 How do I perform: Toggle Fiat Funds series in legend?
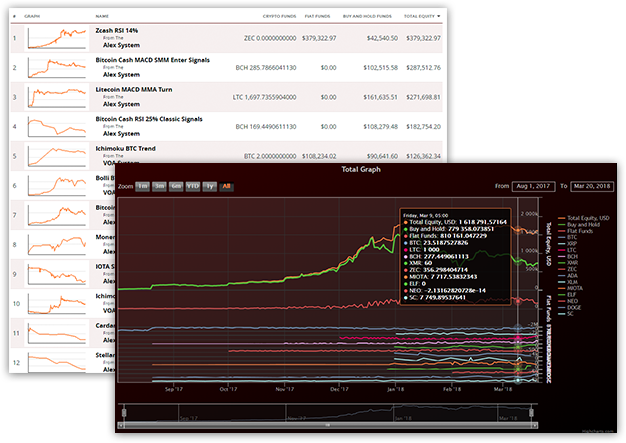tap(575, 231)
